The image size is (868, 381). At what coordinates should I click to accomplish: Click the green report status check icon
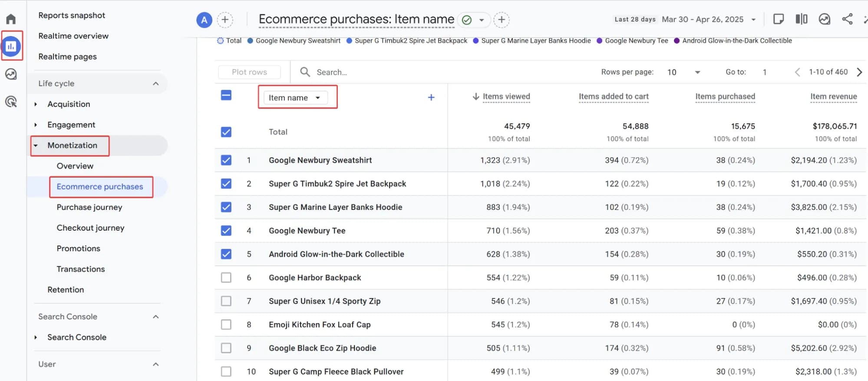click(467, 20)
